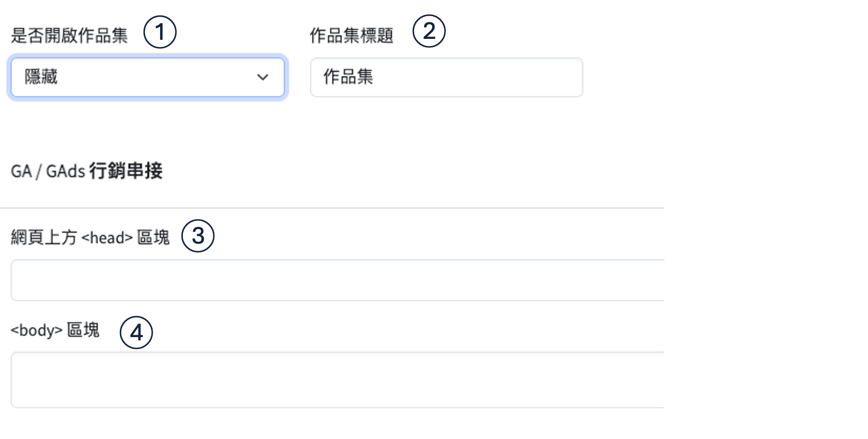
Task: Click the 區塊 text beside <body>
Action: pos(83,330)
